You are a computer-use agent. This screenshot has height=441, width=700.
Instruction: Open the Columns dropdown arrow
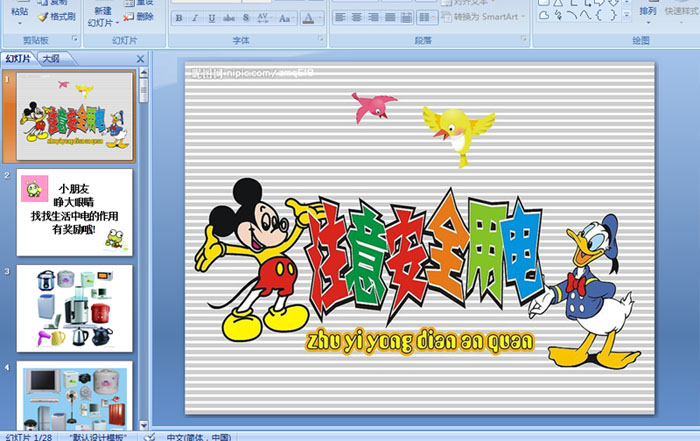(x=433, y=17)
